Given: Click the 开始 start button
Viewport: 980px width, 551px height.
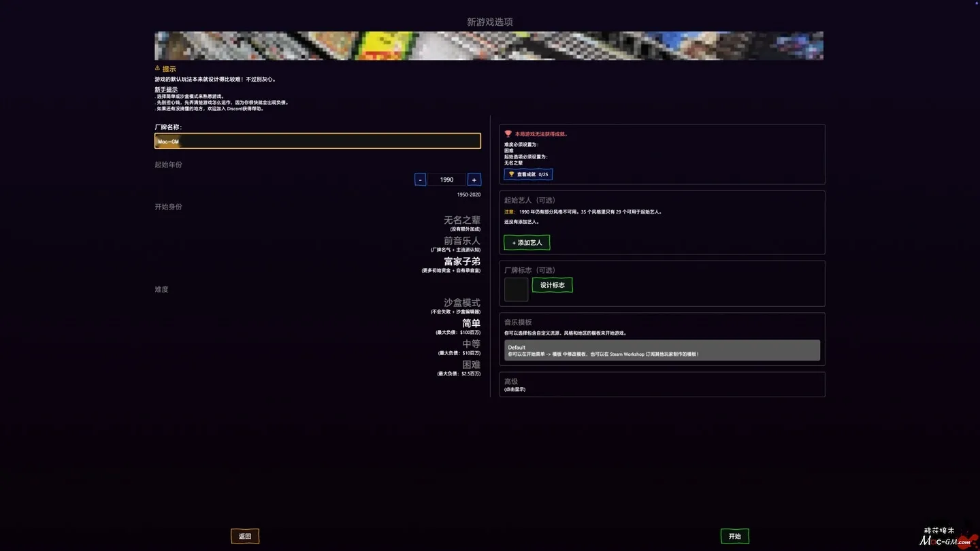Looking at the screenshot, I should 734,536.
